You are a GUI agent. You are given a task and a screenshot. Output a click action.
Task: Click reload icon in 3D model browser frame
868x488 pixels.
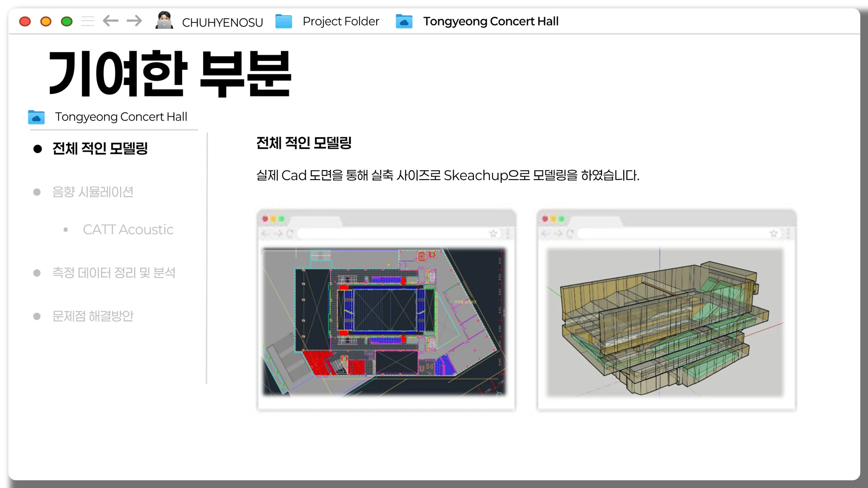(570, 234)
